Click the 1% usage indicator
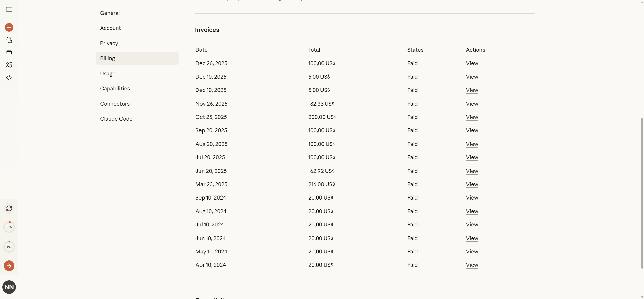The width and height of the screenshot is (644, 299). (9, 247)
